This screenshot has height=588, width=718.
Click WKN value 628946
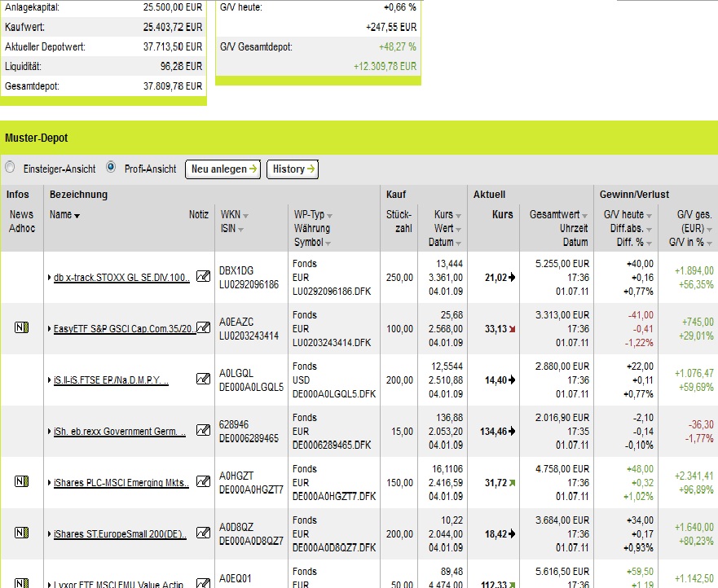pos(234,424)
